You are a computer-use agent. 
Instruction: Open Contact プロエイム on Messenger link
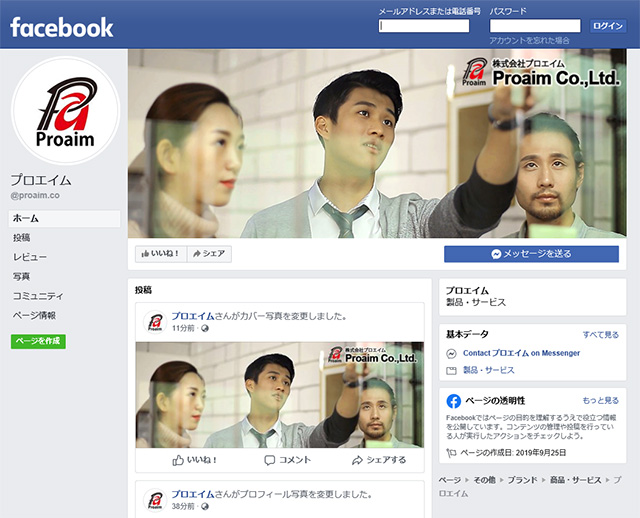(x=521, y=353)
